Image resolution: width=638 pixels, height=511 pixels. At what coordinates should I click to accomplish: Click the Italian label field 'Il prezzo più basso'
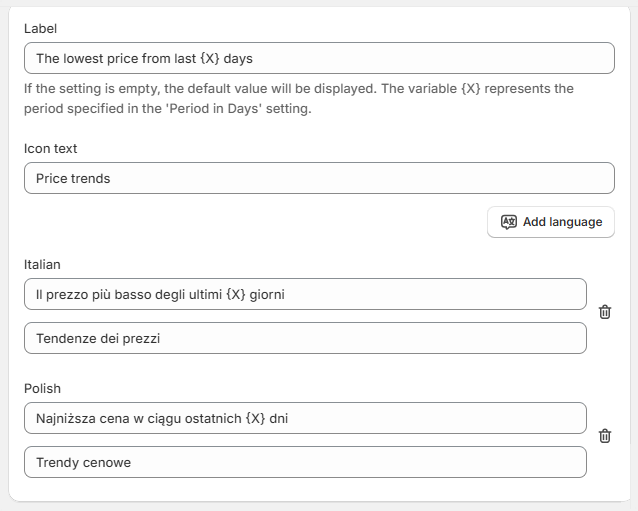point(305,294)
